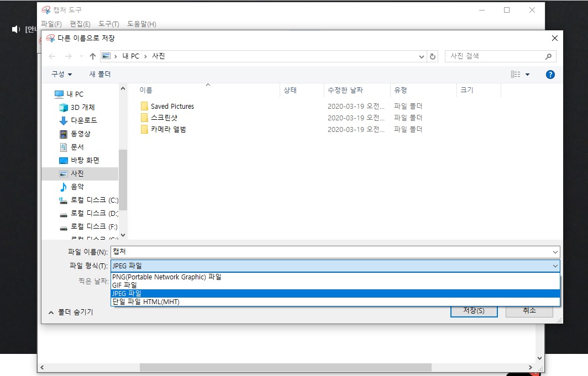Expand the address bar history dropdown
This screenshot has width=588, height=376.
(x=422, y=56)
